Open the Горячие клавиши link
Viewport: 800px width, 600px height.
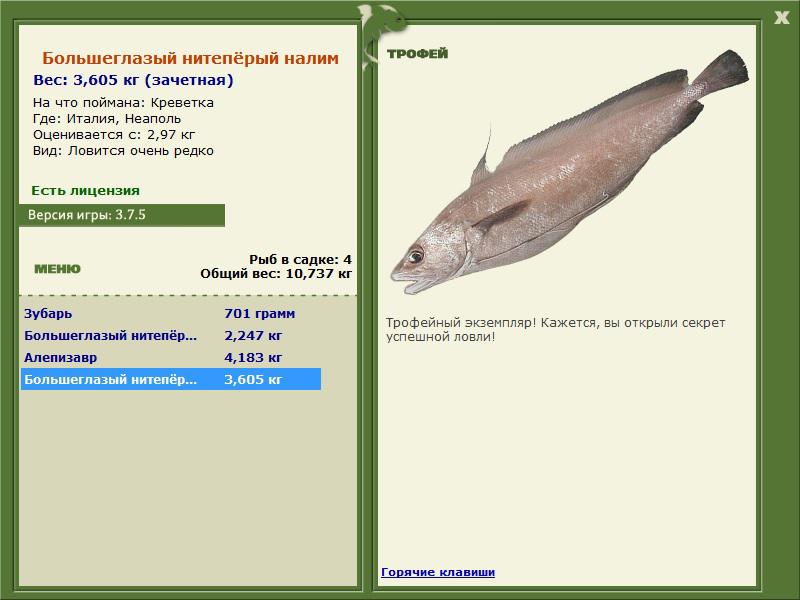pyautogui.click(x=438, y=572)
